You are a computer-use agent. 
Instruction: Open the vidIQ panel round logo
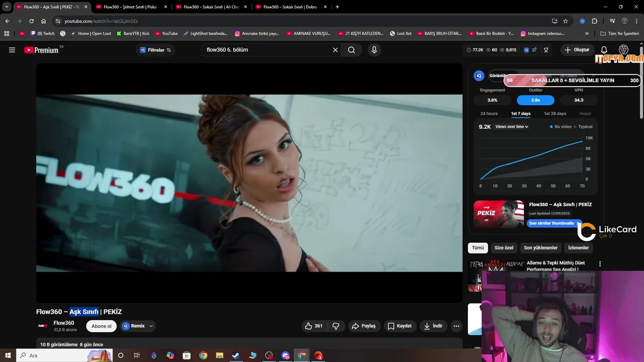(x=479, y=75)
